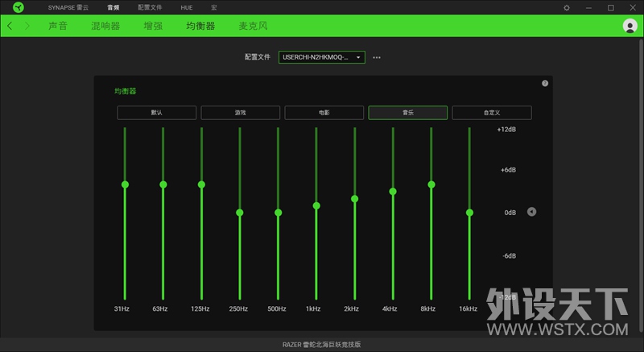This screenshot has height=352, width=644.
Task: Switch to the 音频 top tab
Action: 114,8
